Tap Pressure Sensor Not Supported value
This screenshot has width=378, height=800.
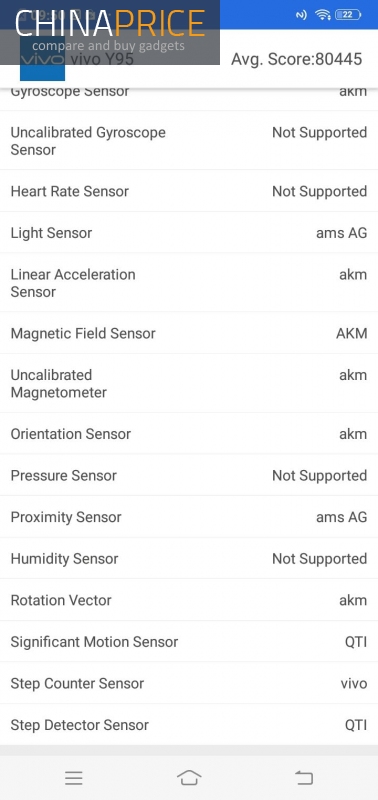[x=319, y=476]
